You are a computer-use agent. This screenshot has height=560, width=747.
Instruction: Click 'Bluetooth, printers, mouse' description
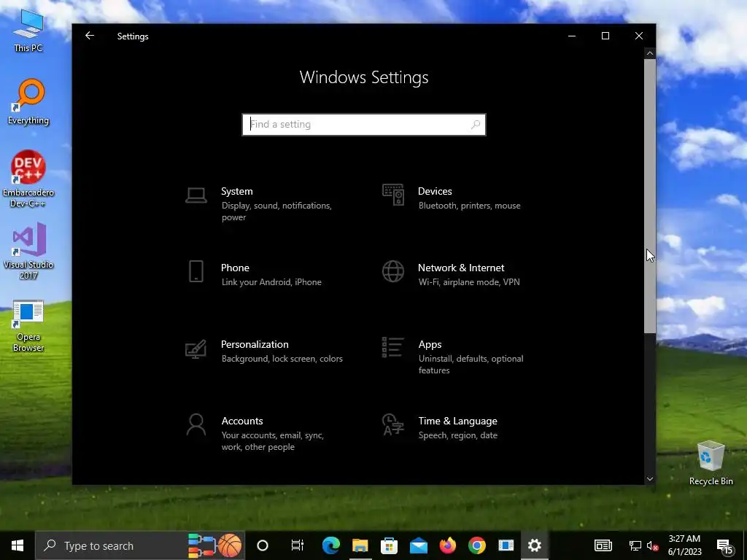pyautogui.click(x=469, y=206)
